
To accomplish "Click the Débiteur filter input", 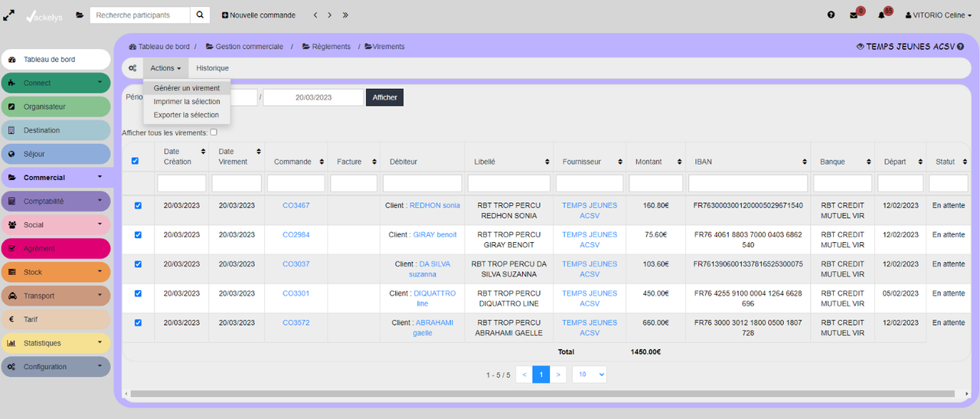I will 422,183.
